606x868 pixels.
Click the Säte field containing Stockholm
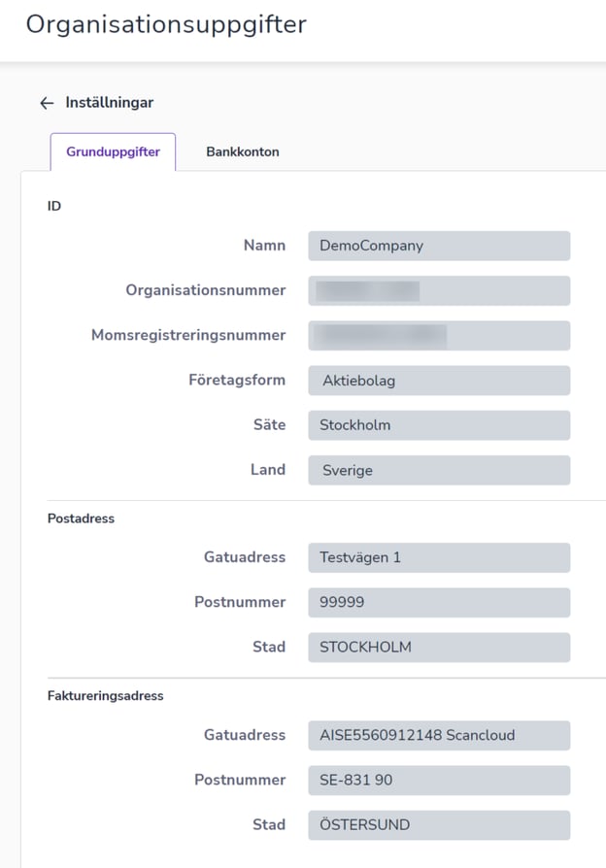coord(438,424)
